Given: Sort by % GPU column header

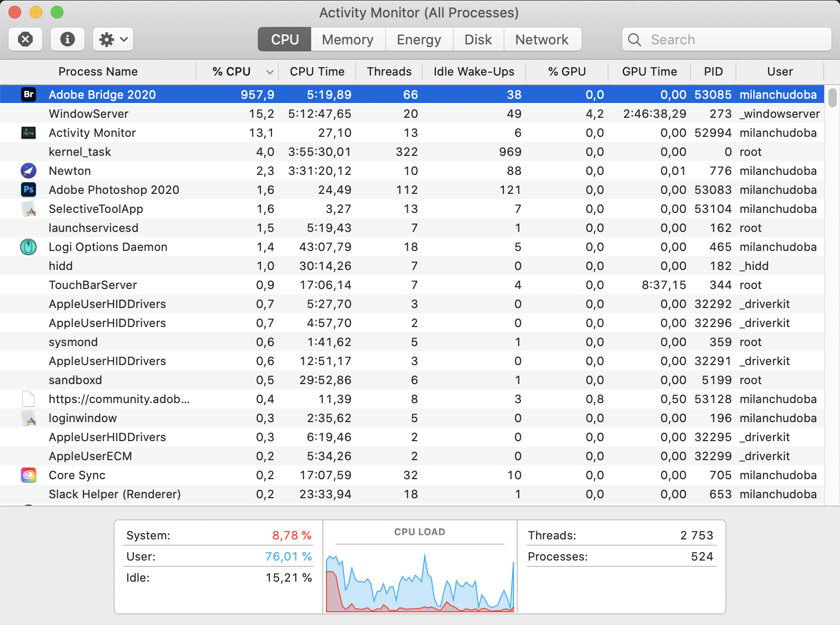Looking at the screenshot, I should (567, 71).
